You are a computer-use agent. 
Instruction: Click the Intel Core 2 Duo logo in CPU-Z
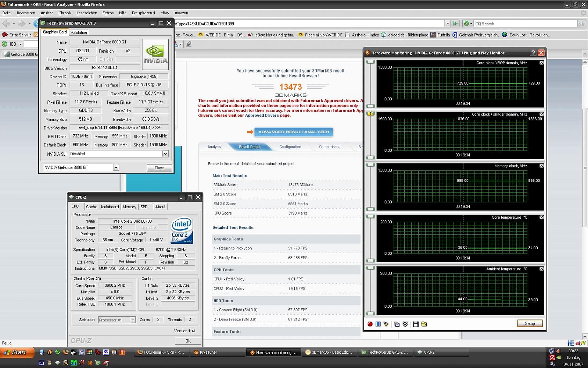(182, 230)
